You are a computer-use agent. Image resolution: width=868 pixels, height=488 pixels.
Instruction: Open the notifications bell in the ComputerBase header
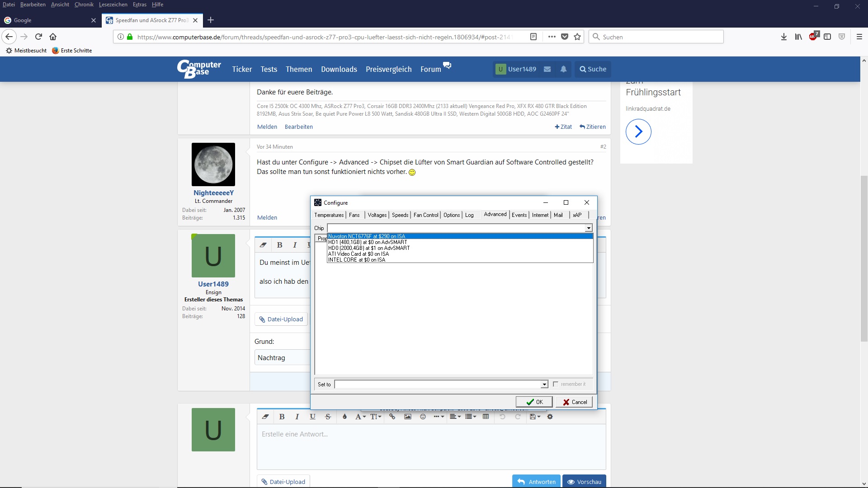(x=563, y=69)
